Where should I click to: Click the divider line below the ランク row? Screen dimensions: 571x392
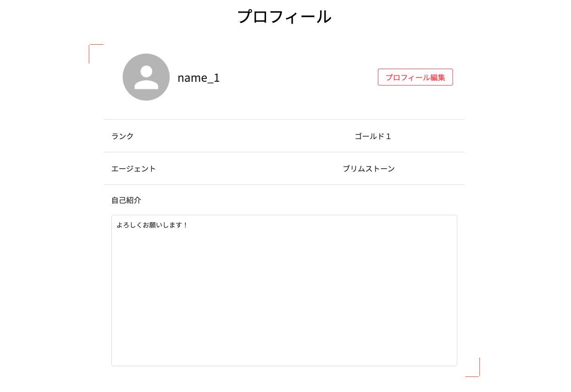(x=284, y=152)
